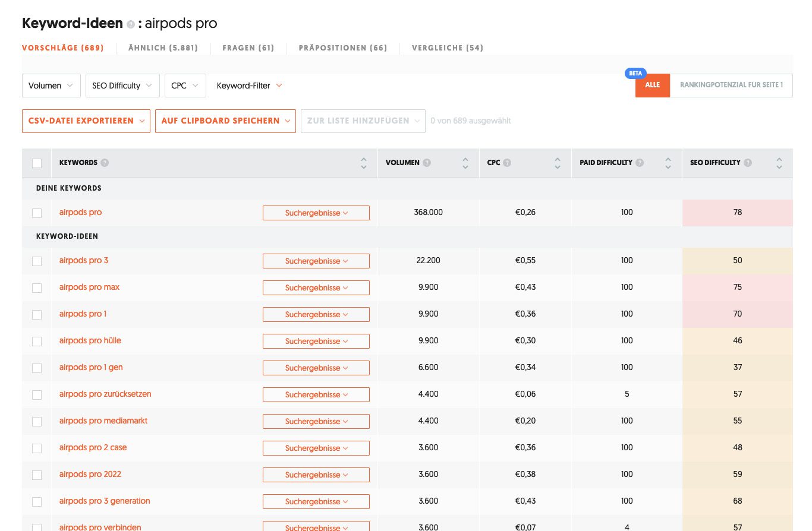
Task: Open the Volumen filter dropdown
Action: (51, 86)
